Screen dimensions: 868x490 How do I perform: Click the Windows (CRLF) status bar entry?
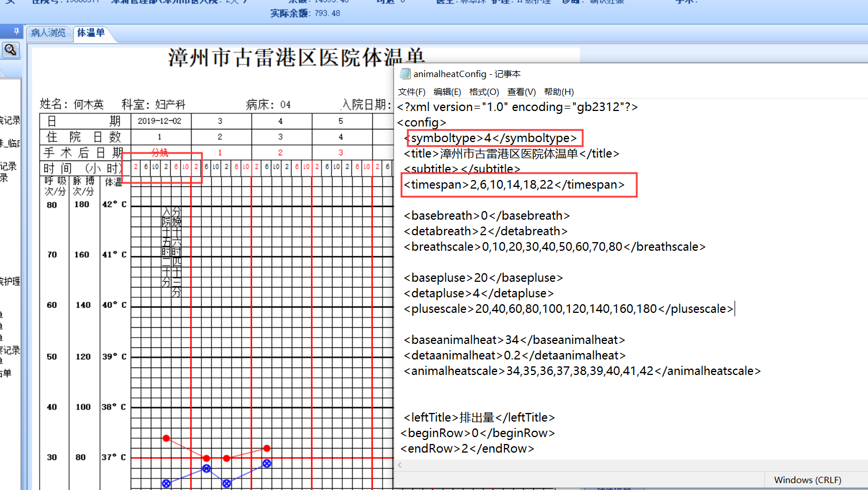tap(808, 480)
